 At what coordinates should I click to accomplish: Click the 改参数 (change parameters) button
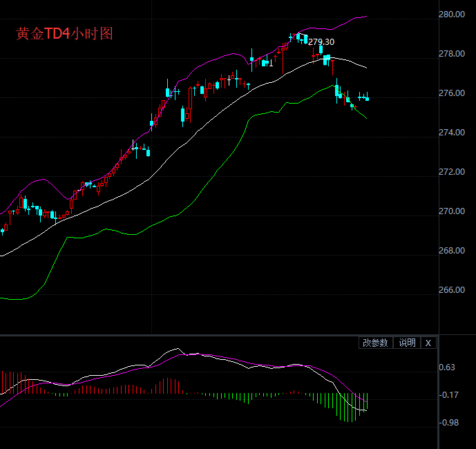[x=376, y=343]
